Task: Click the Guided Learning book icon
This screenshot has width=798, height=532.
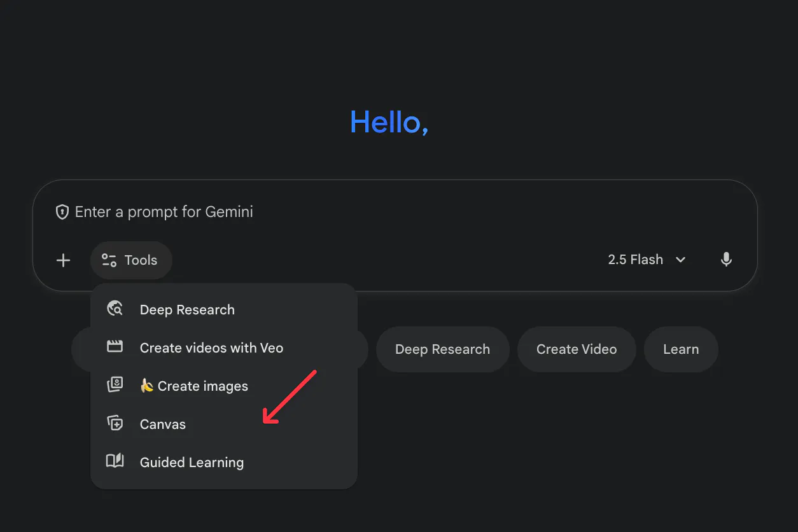Action: click(115, 461)
